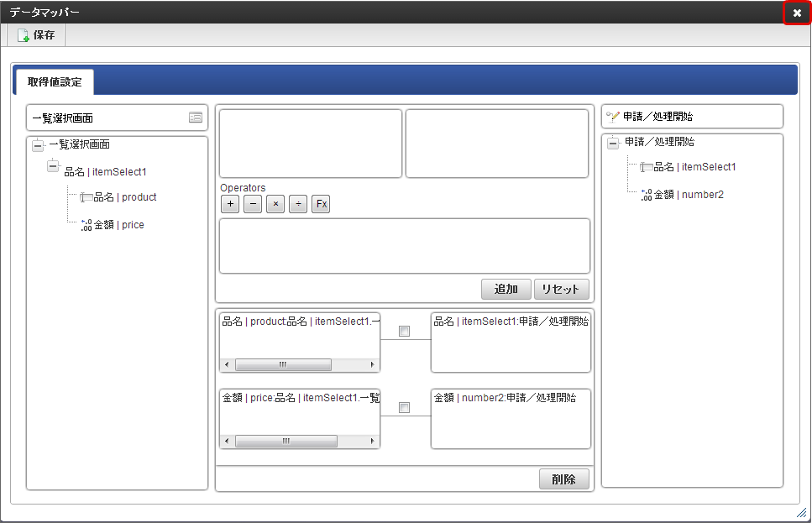Screen dimensions: 812x523
Task: Click the list icon beside 一覧選択画面 header
Action: pos(195,118)
